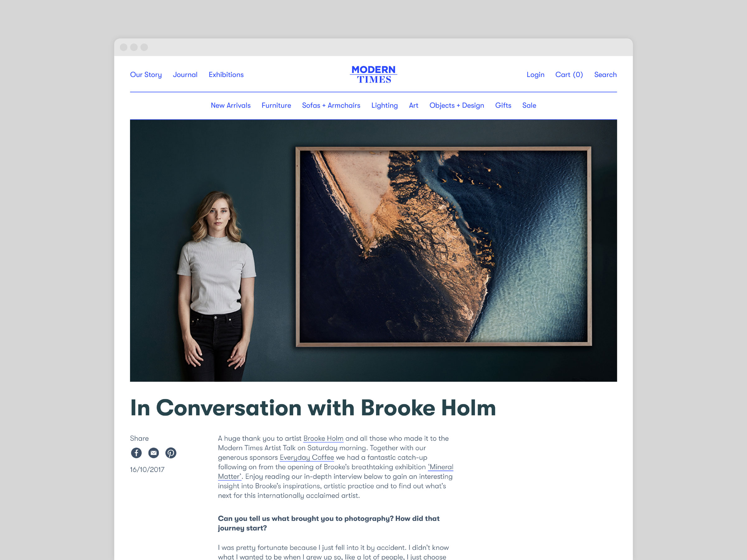Navigate to the Journal section
The image size is (747, 560).
185,75
